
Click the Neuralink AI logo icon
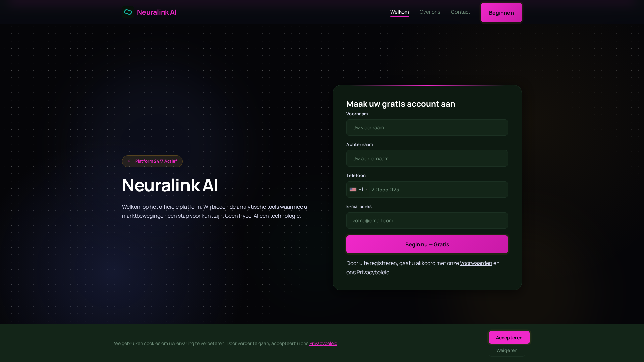click(x=128, y=12)
